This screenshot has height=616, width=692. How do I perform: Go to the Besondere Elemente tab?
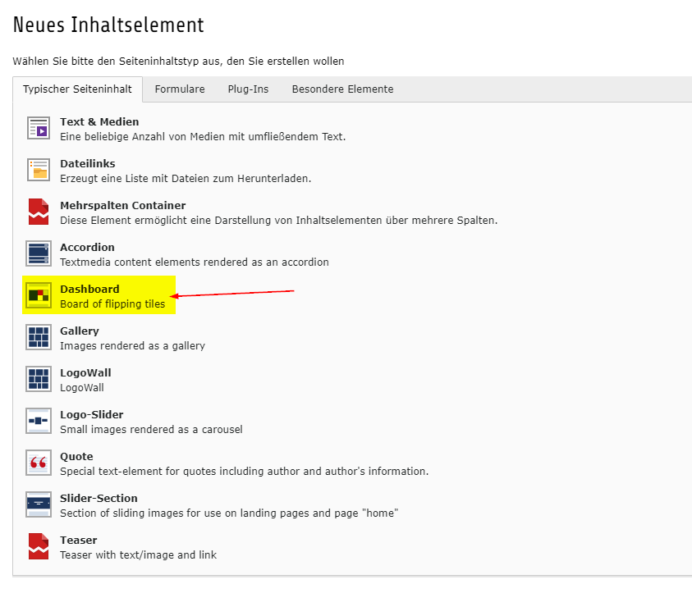pyautogui.click(x=342, y=89)
